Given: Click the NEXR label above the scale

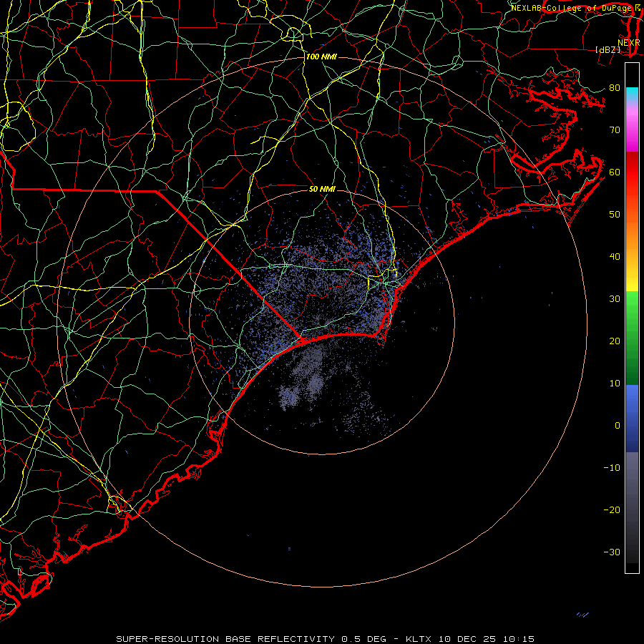Looking at the screenshot, I should click(628, 43).
